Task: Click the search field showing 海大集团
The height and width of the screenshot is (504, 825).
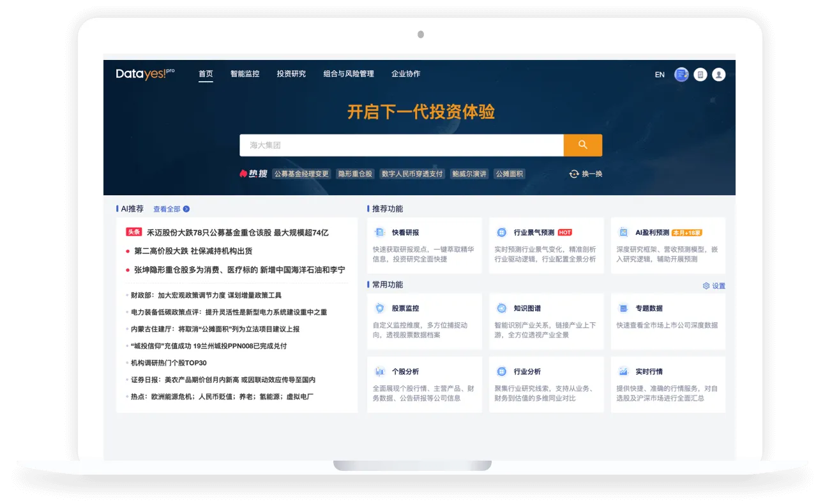Action: tap(402, 145)
